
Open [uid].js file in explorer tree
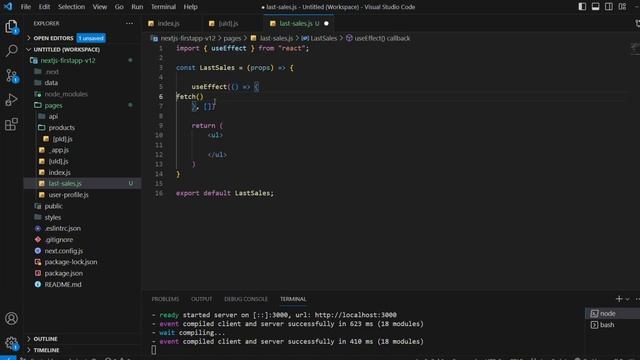(58, 161)
